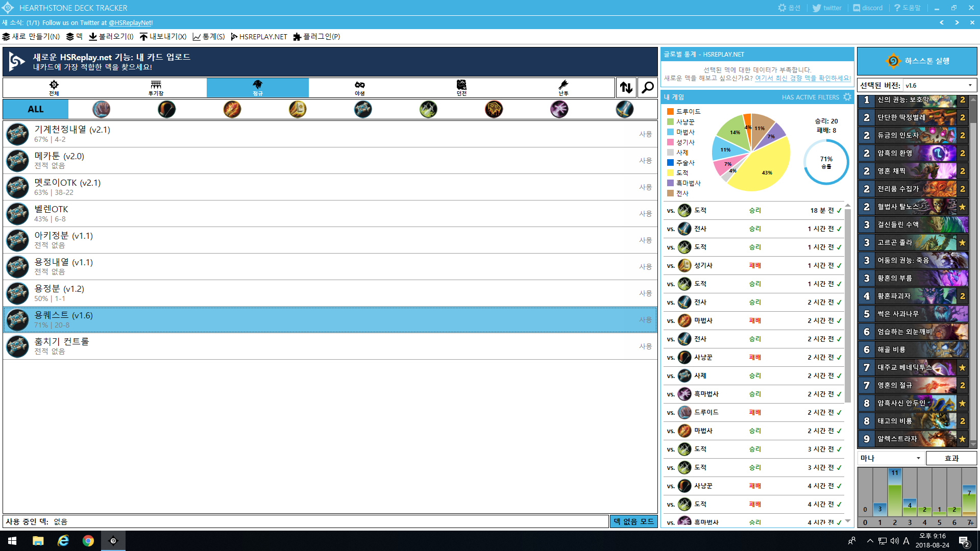Open game filters gear next to HAS ACTIVE FILTERS

pyautogui.click(x=847, y=97)
